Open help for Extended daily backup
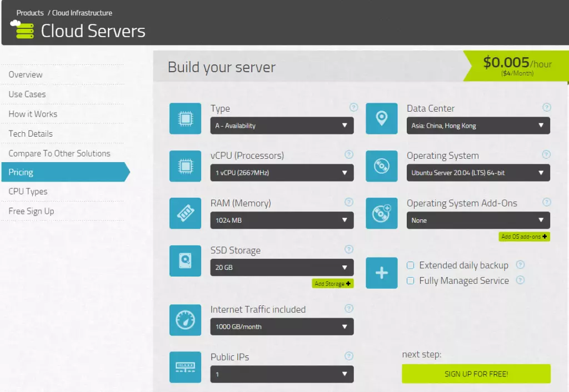The height and width of the screenshot is (392, 569). (520, 265)
